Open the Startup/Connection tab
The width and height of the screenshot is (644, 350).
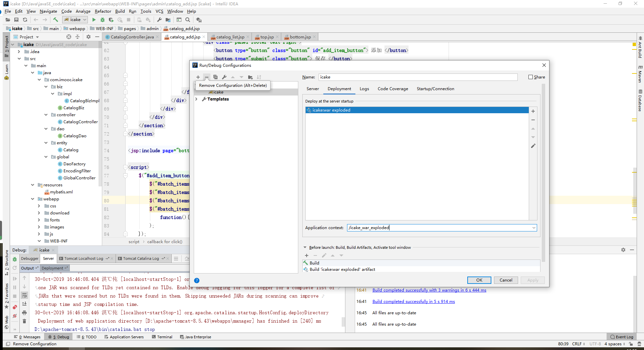click(435, 89)
